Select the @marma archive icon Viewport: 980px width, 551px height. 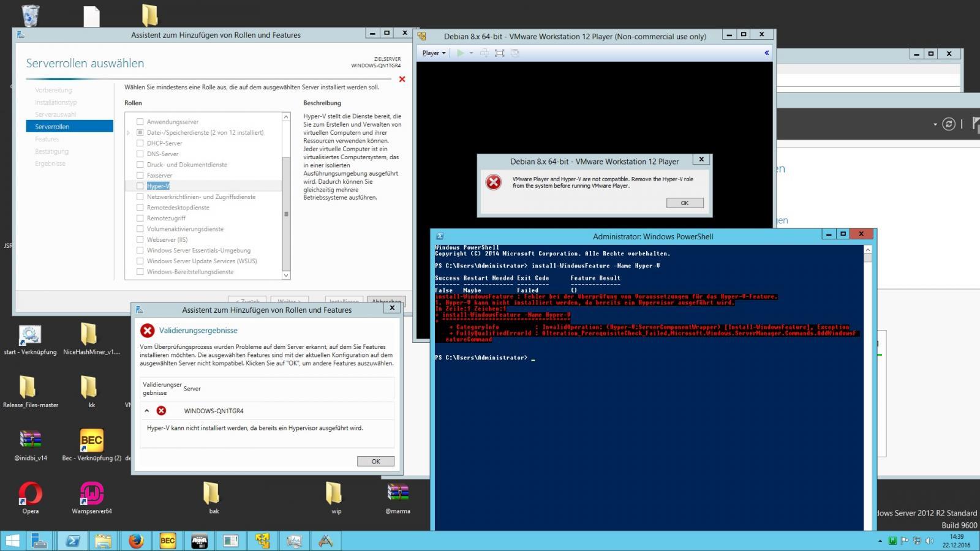click(x=398, y=492)
